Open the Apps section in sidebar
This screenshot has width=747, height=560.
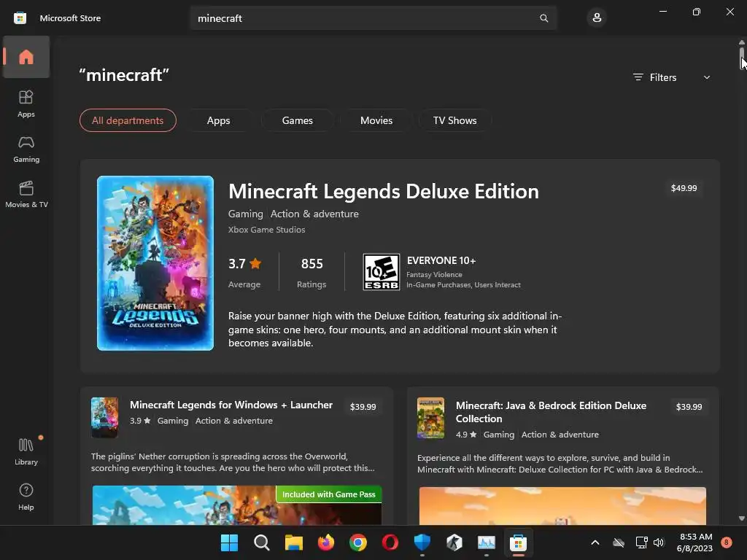26,104
